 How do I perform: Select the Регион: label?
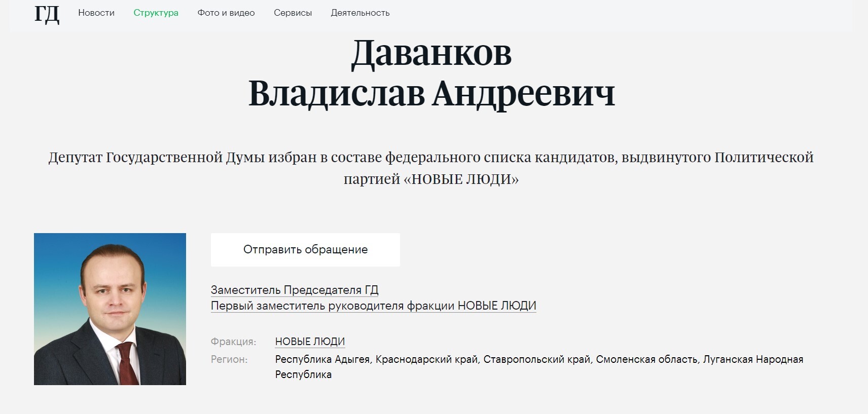pyautogui.click(x=229, y=359)
